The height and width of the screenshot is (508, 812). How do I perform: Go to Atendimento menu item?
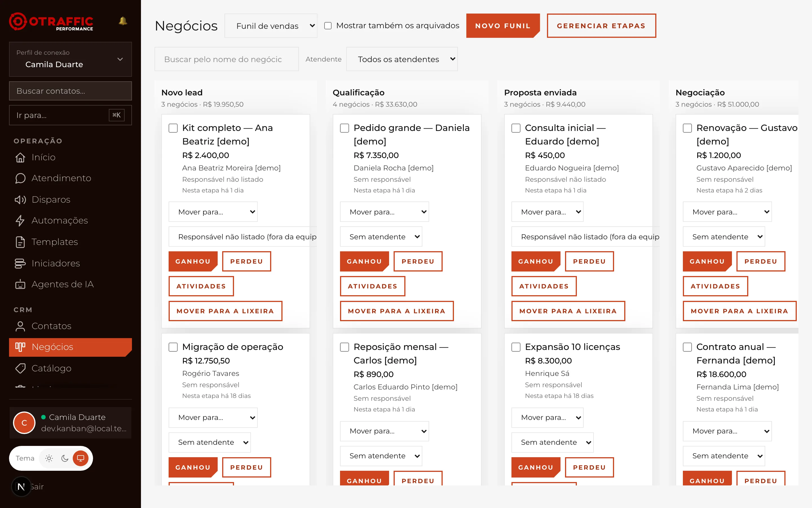pos(70,178)
